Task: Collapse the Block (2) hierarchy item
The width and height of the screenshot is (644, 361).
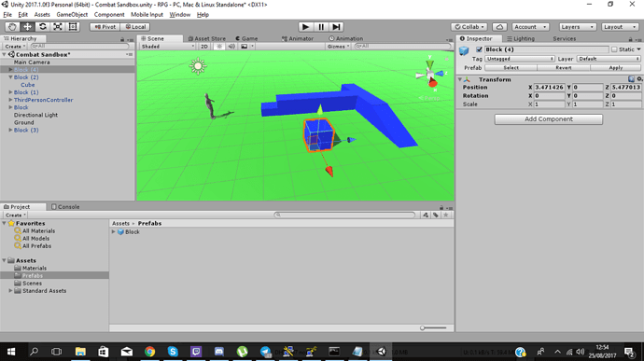Action: click(x=10, y=77)
